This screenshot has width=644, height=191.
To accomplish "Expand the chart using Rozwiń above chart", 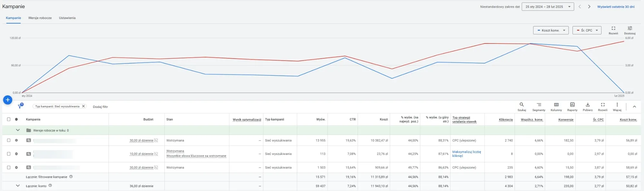I will point(613,30).
